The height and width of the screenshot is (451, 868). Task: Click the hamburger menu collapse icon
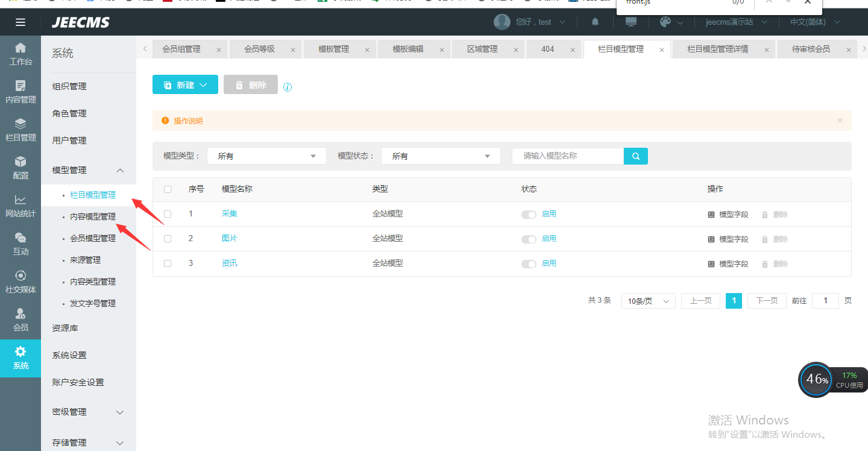20,22
